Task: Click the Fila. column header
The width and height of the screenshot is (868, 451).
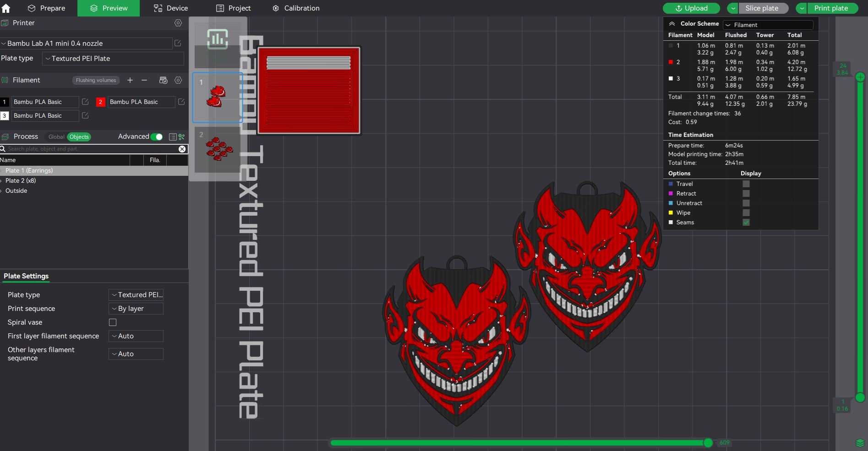Action: pos(155,160)
